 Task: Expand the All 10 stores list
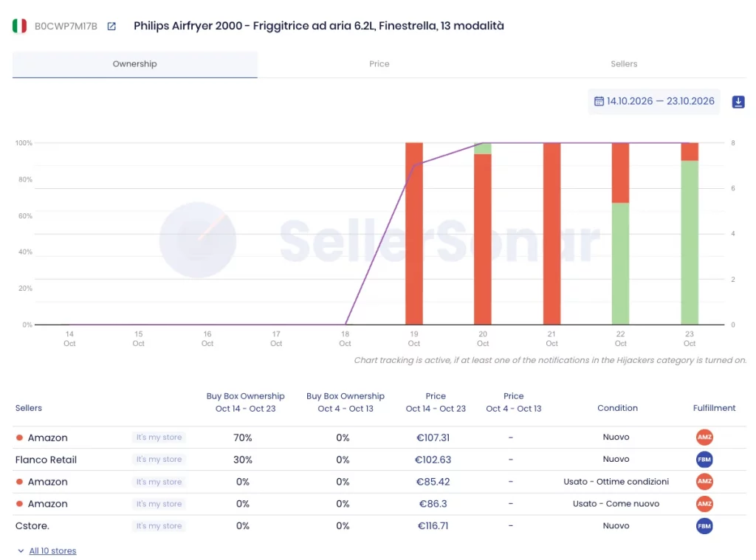(52, 551)
